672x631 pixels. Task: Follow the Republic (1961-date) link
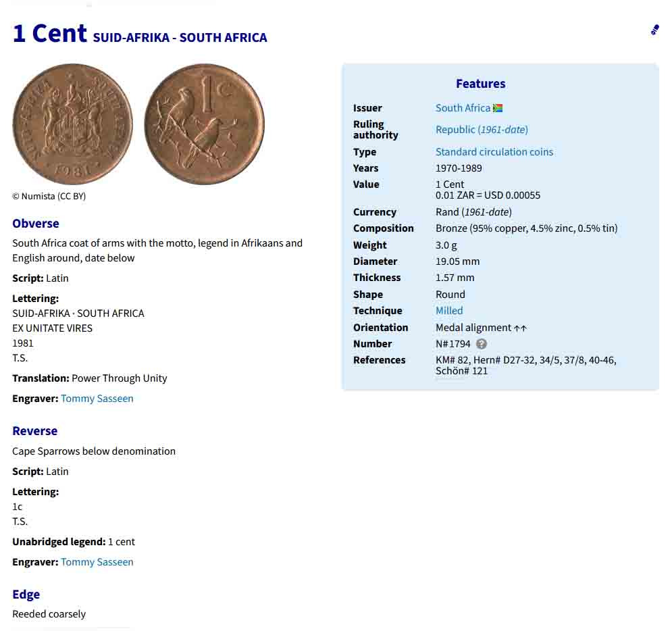click(482, 130)
